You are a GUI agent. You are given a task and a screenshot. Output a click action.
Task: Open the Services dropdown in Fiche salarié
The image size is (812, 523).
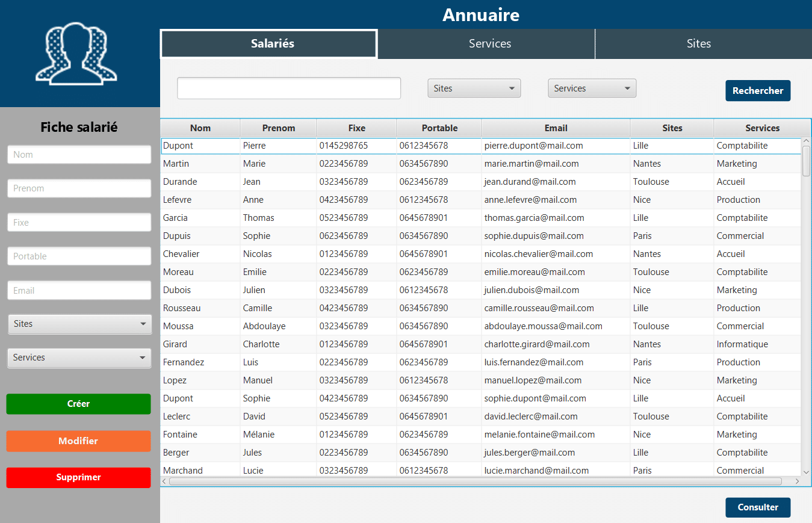point(79,357)
